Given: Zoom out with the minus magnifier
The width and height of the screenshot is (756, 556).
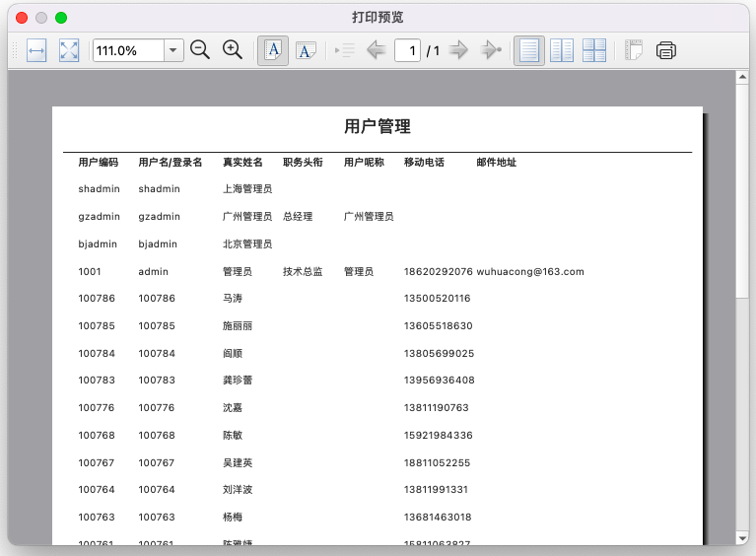Looking at the screenshot, I should (200, 50).
